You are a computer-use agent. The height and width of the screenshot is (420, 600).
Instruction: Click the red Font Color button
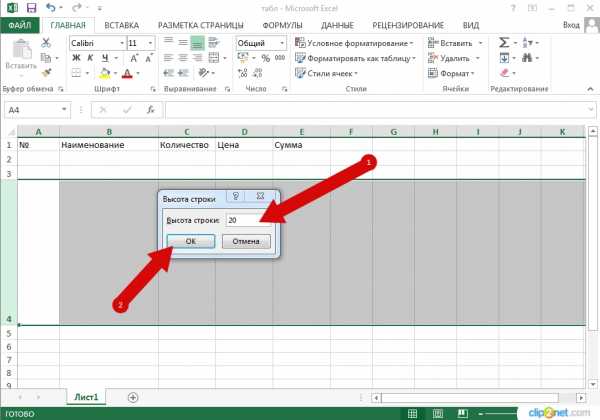coord(127,73)
